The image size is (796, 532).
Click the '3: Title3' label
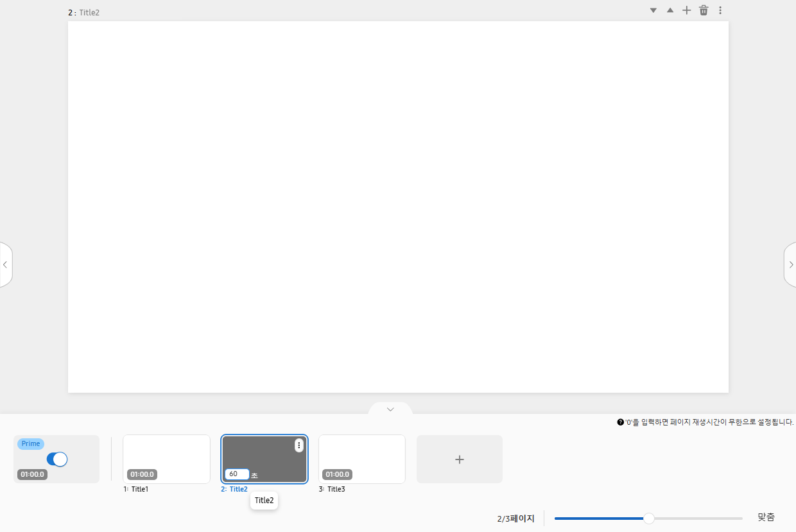coord(332,489)
